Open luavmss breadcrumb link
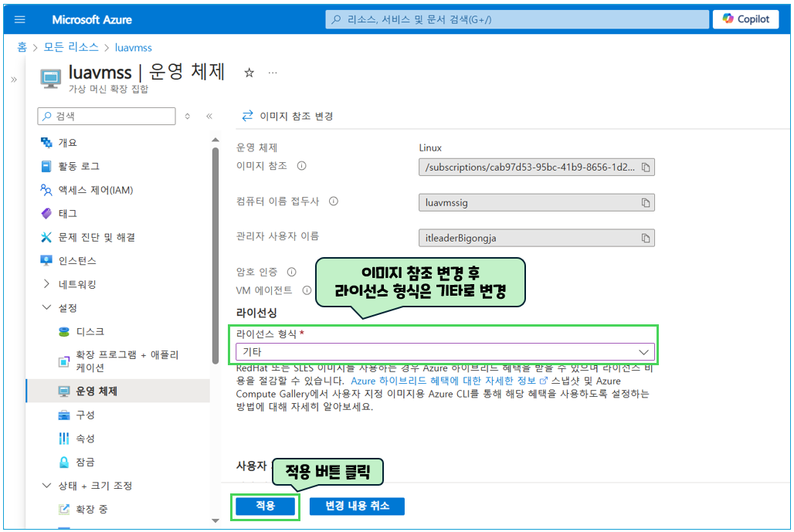The image size is (794, 532). pos(133,48)
